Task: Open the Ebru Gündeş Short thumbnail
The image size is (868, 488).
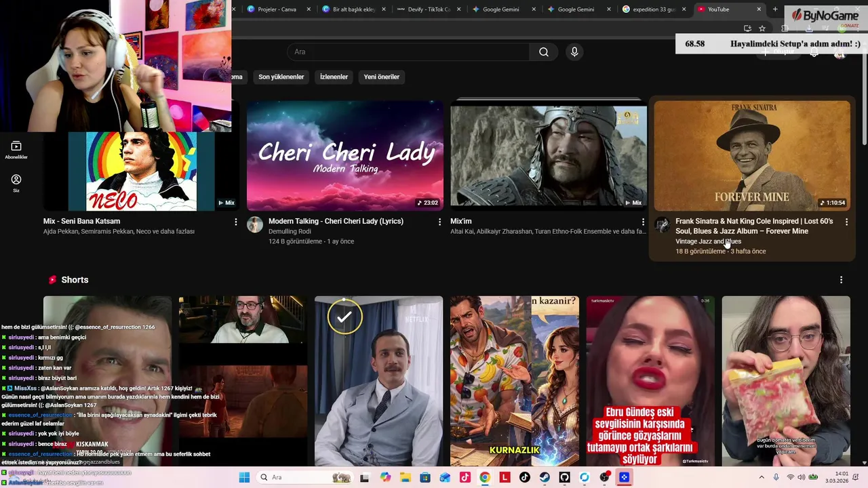Action: [x=650, y=381]
